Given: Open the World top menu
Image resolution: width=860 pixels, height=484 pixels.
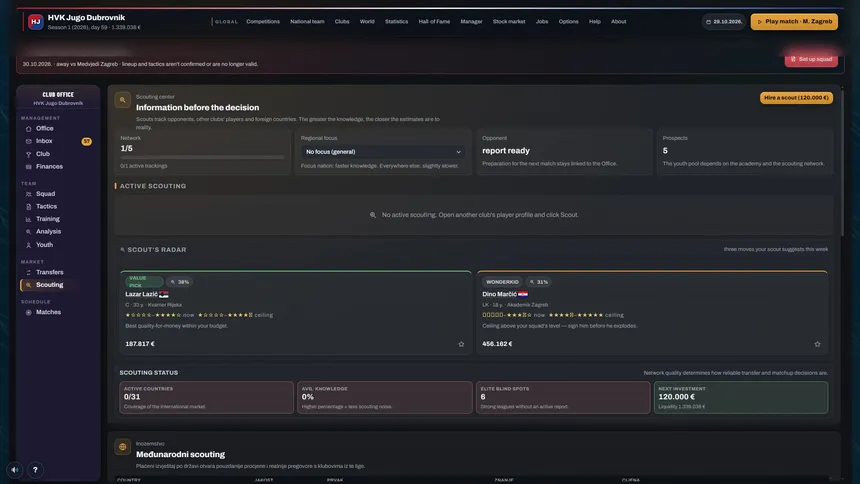Looking at the screenshot, I should (367, 21).
